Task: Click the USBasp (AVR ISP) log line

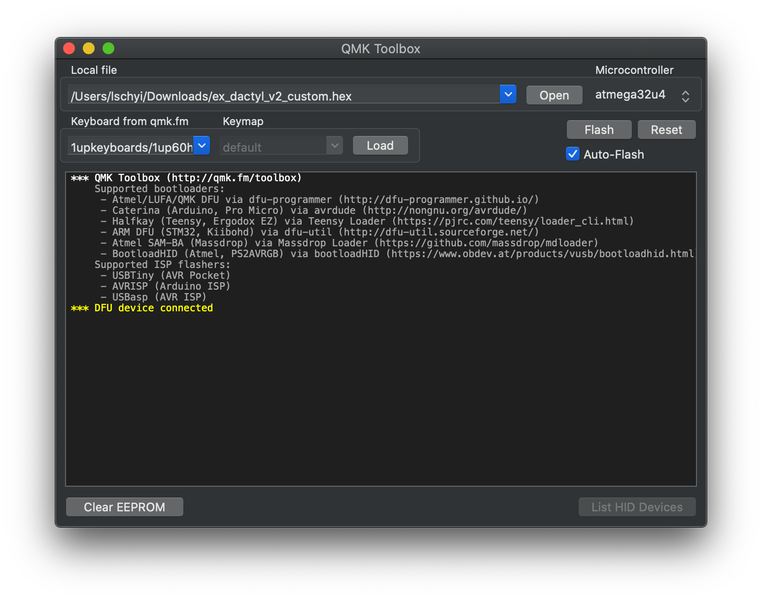Action: point(154,297)
